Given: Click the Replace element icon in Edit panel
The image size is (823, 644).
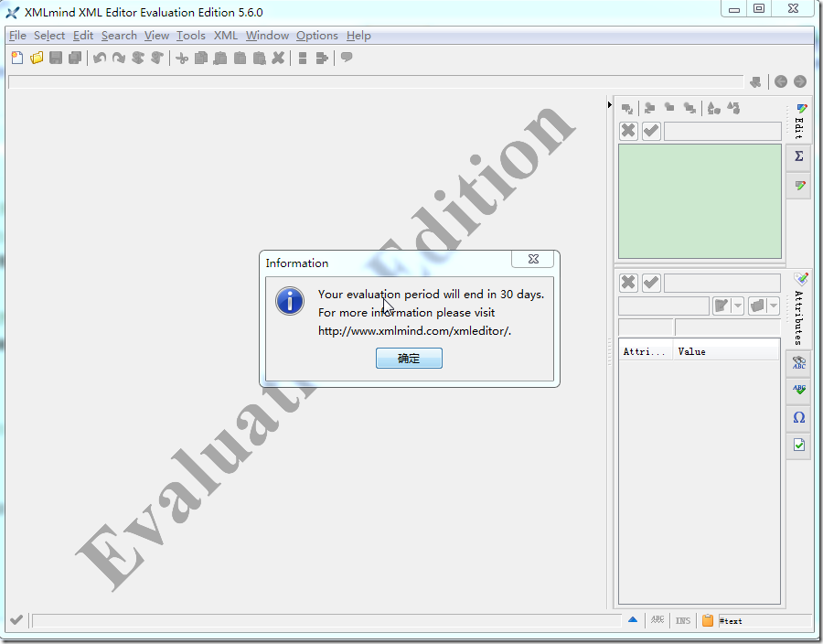Looking at the screenshot, I should [x=627, y=108].
